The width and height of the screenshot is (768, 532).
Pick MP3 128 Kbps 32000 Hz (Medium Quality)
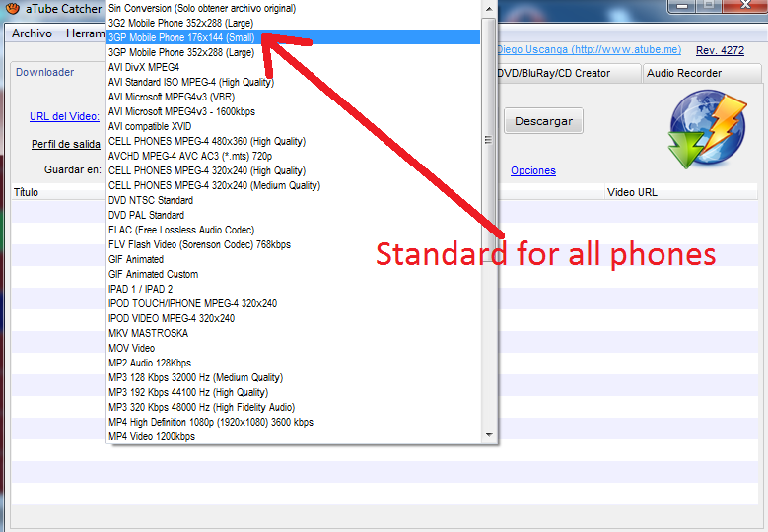293,377
